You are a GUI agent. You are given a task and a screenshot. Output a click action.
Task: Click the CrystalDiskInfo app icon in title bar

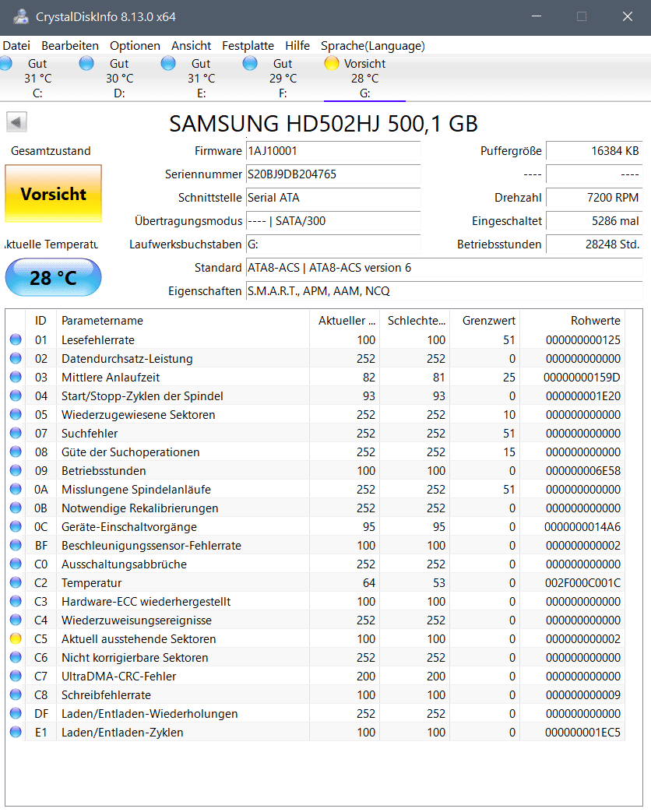(x=21, y=16)
